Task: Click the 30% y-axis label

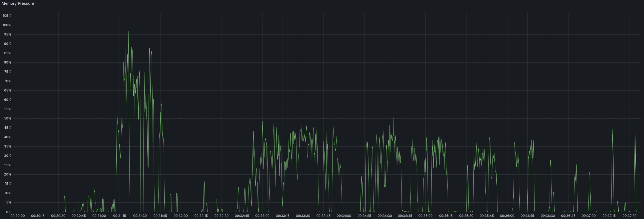Action: (x=8, y=156)
